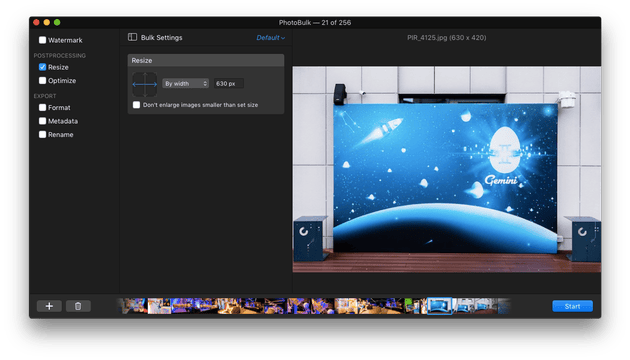The width and height of the screenshot is (630, 360).
Task: Enable the Watermark checkbox
Action: [42, 40]
